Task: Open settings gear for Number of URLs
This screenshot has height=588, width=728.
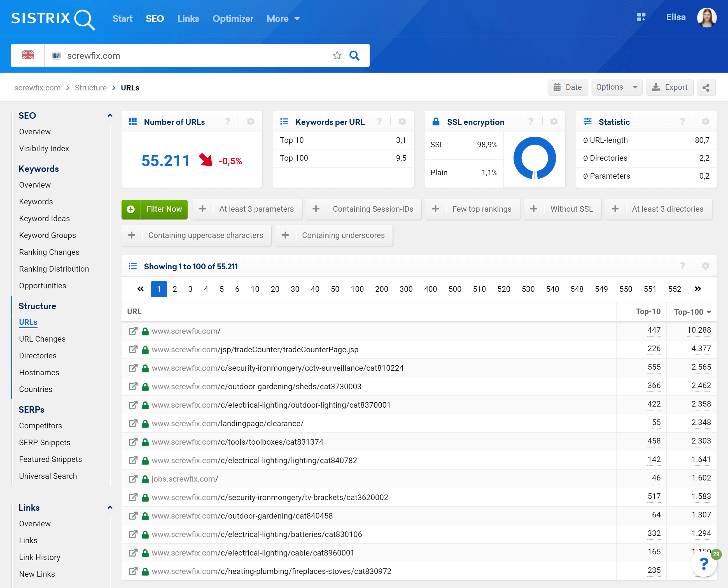Action: click(251, 121)
